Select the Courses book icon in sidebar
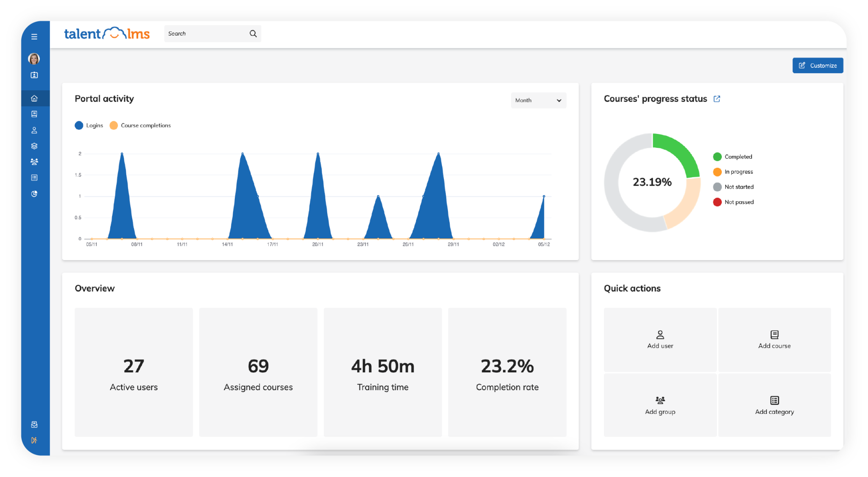This screenshot has height=477, width=868. [34, 114]
